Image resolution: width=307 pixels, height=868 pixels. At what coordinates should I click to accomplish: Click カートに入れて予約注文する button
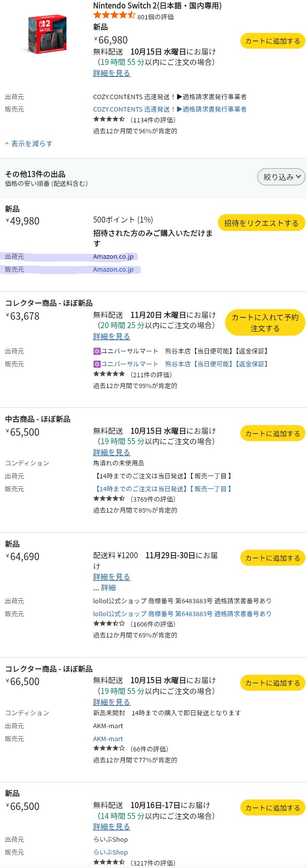265,323
